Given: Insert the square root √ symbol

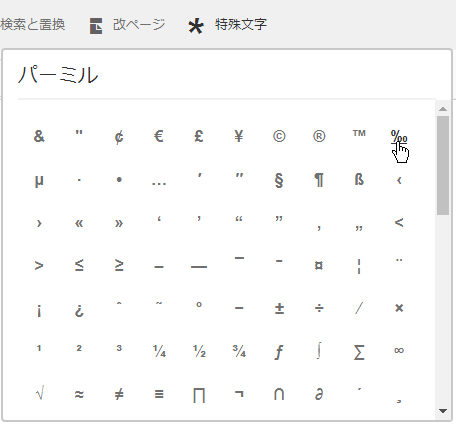Looking at the screenshot, I should pos(39,394).
